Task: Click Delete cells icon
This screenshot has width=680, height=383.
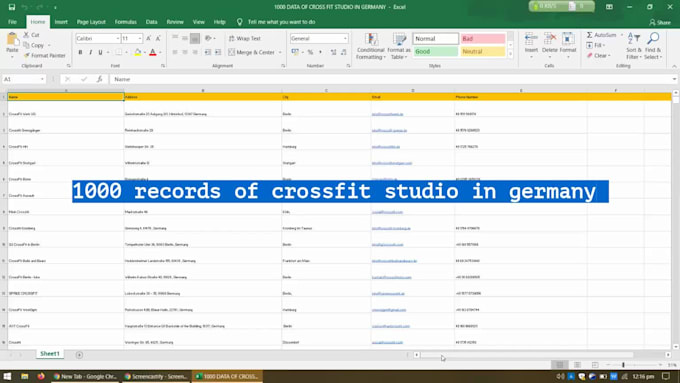Action: tap(549, 39)
